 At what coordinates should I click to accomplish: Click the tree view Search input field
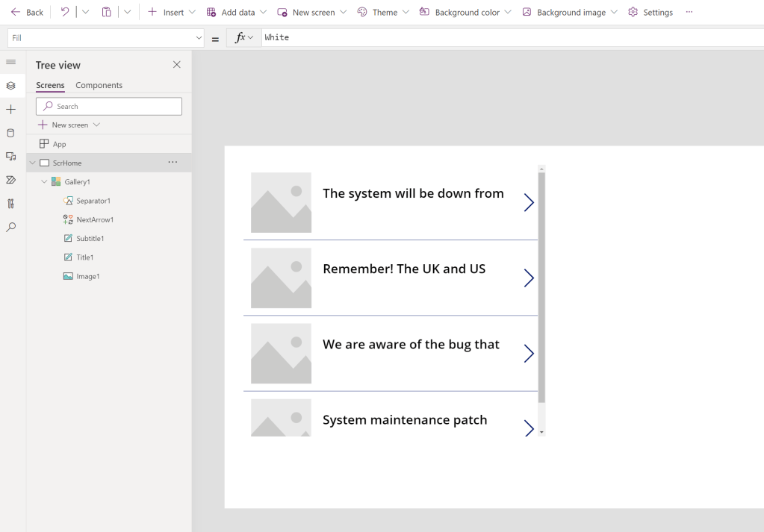(x=108, y=106)
